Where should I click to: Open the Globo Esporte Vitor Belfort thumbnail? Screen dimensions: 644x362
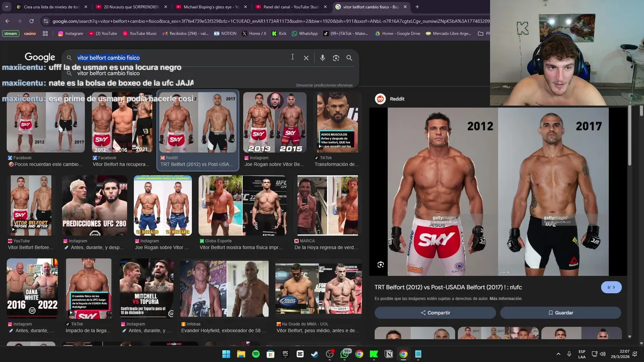coord(243,205)
